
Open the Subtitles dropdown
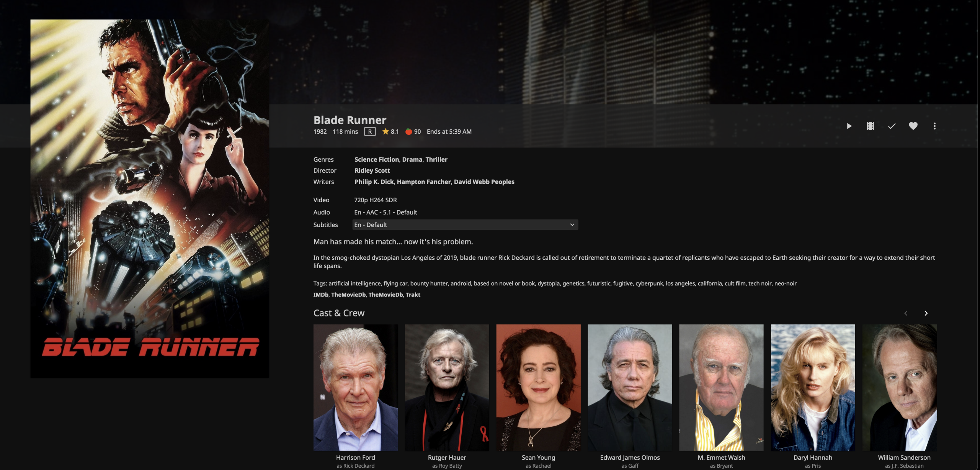coord(465,225)
